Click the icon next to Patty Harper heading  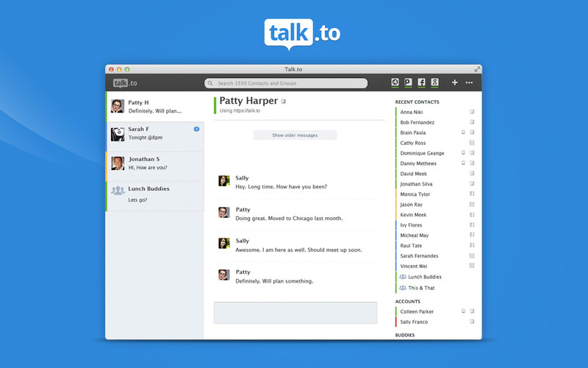pyautogui.click(x=284, y=102)
